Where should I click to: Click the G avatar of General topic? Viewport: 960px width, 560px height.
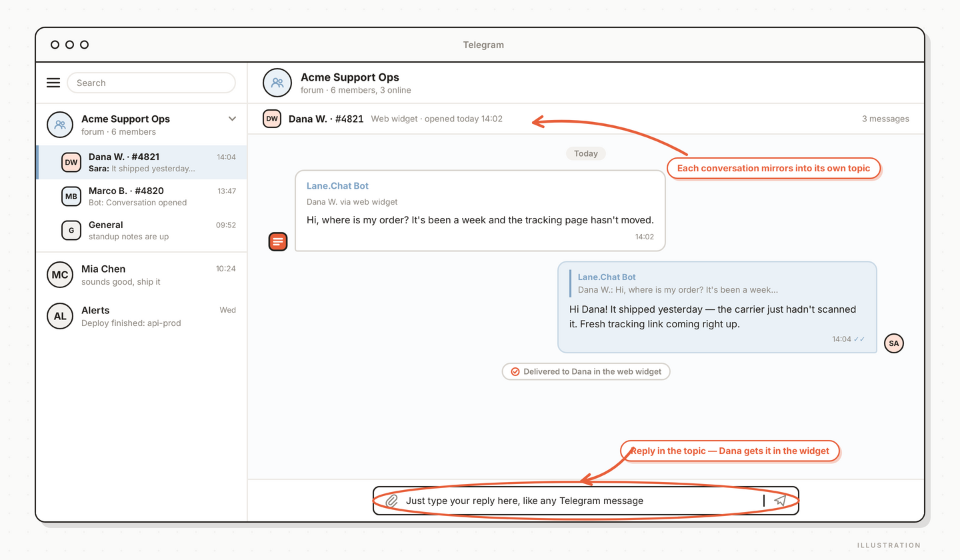tap(71, 230)
